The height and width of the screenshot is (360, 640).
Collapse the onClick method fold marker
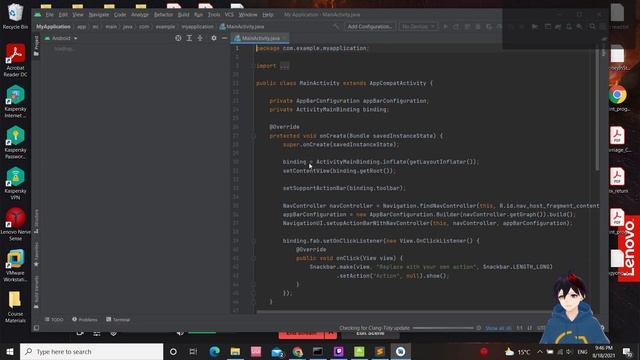pyautogui.click(x=253, y=258)
